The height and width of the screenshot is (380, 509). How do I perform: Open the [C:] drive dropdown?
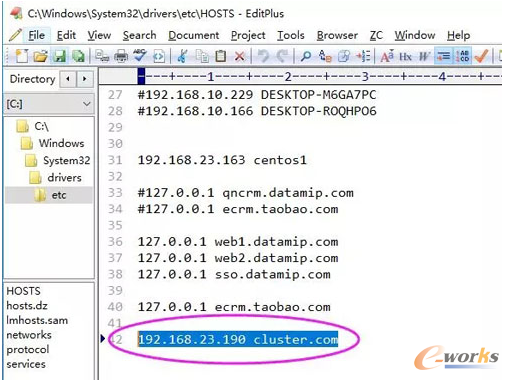click(x=49, y=104)
